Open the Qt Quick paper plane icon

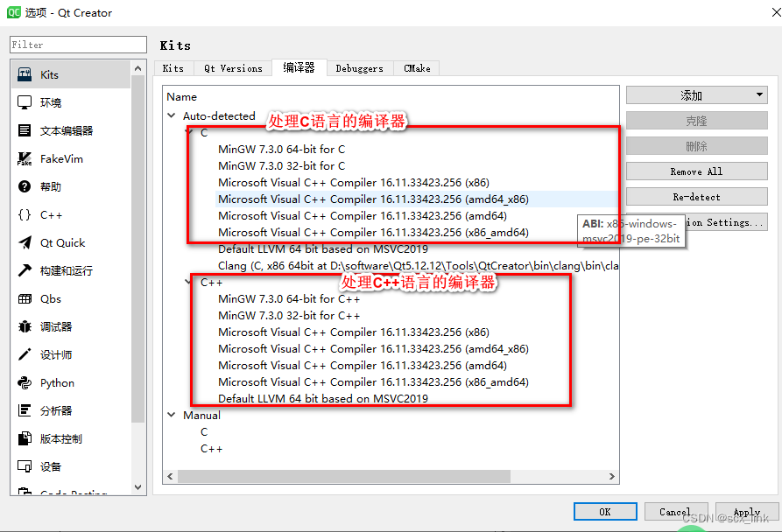[25, 242]
